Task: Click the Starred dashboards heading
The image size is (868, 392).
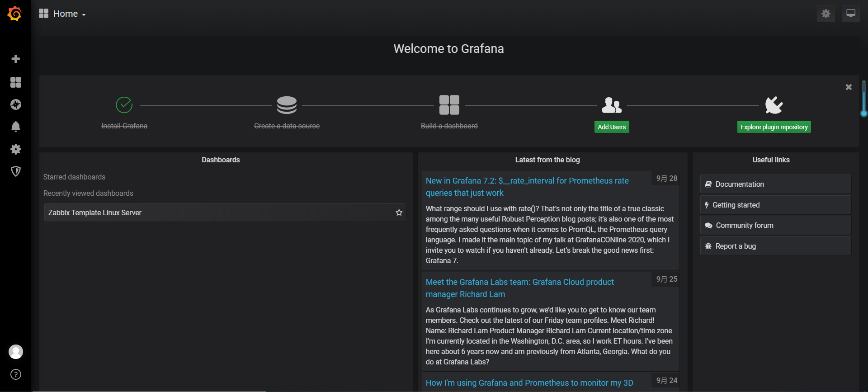Action: [74, 177]
